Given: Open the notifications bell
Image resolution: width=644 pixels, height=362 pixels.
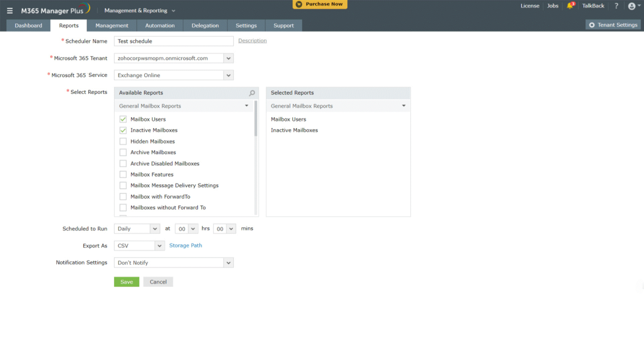Looking at the screenshot, I should point(570,6).
